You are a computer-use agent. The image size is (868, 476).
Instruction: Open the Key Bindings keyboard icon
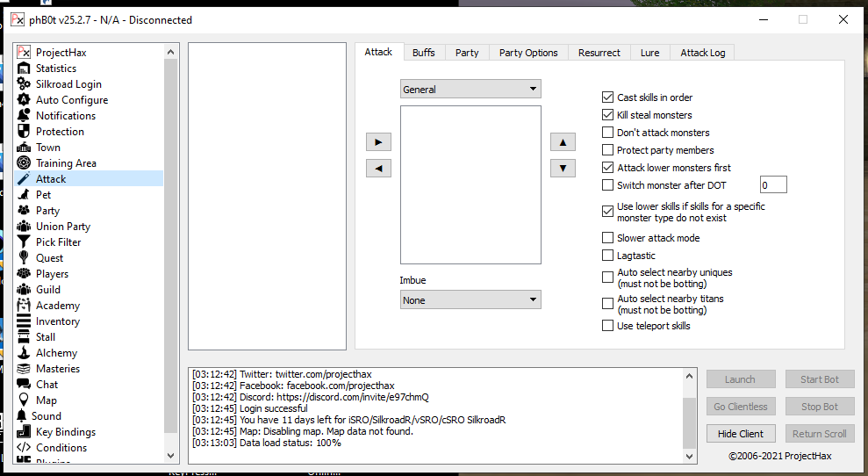click(x=25, y=432)
